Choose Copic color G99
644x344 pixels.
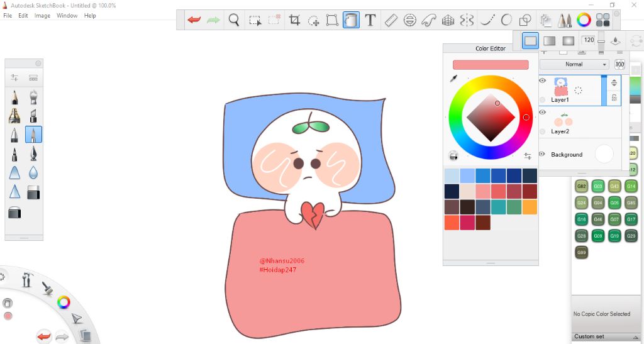click(x=581, y=252)
